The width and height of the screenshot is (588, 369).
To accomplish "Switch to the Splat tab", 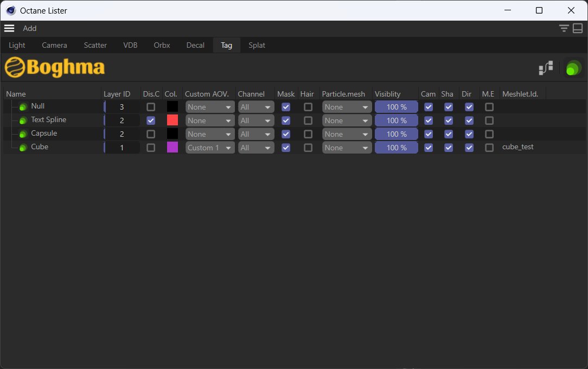I will click(x=257, y=45).
